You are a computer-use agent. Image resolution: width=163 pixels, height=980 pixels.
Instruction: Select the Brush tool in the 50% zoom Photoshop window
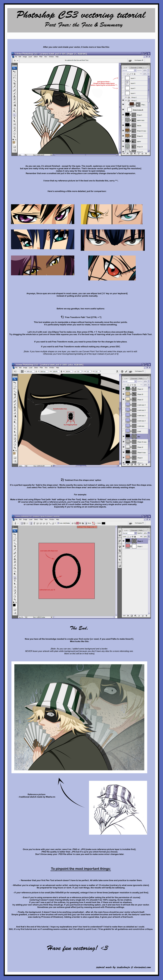[x=14, y=94]
